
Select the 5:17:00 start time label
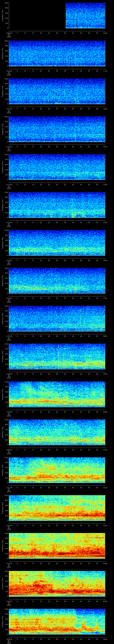point(9,336)
